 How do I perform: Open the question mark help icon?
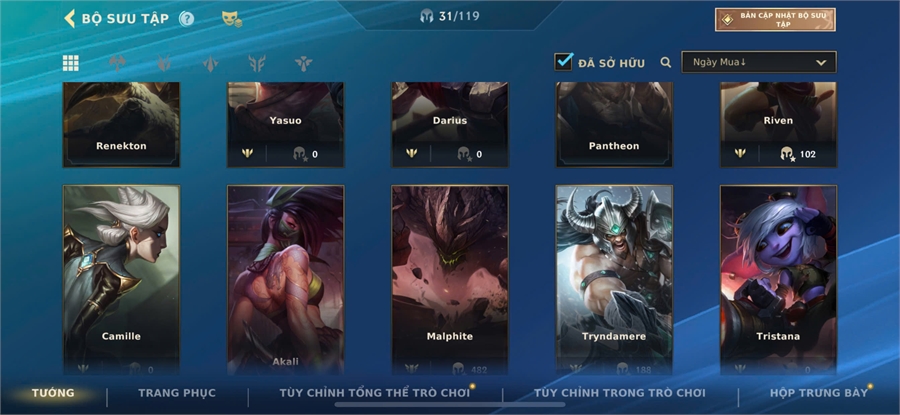coord(187,19)
